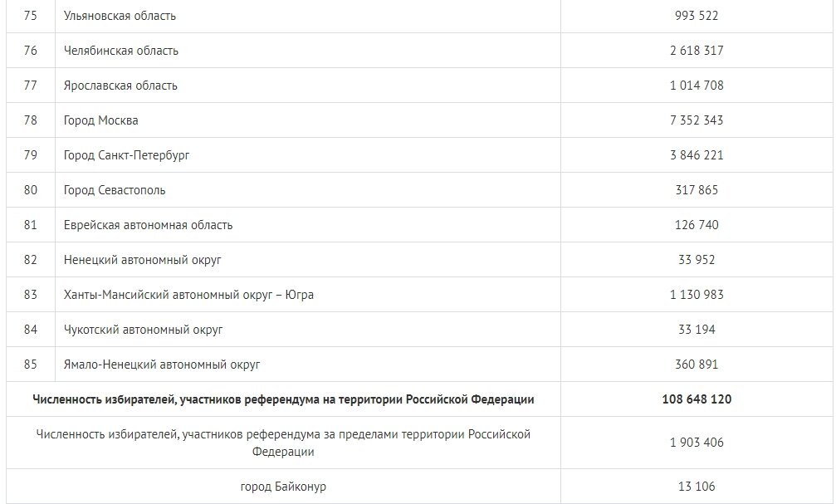Click Ханты-Мансийский автономный округ – Югра
This screenshot has width=836, height=504.
tap(188, 295)
